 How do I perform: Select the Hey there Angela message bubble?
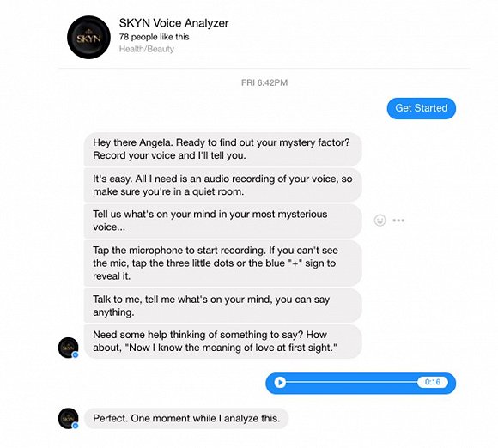coord(222,149)
